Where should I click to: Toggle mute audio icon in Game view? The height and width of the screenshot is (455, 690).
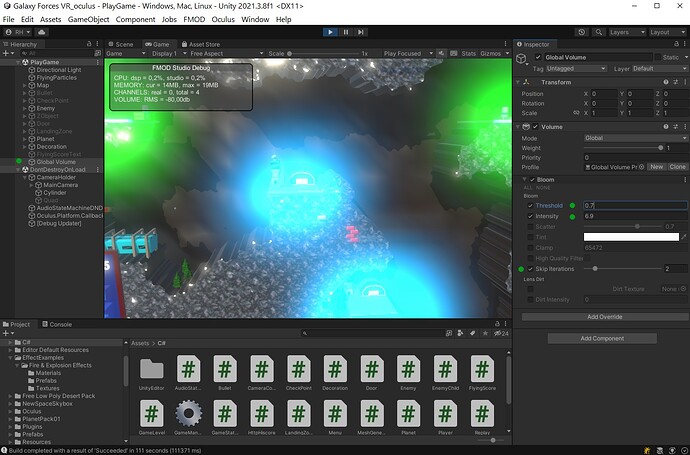point(441,53)
